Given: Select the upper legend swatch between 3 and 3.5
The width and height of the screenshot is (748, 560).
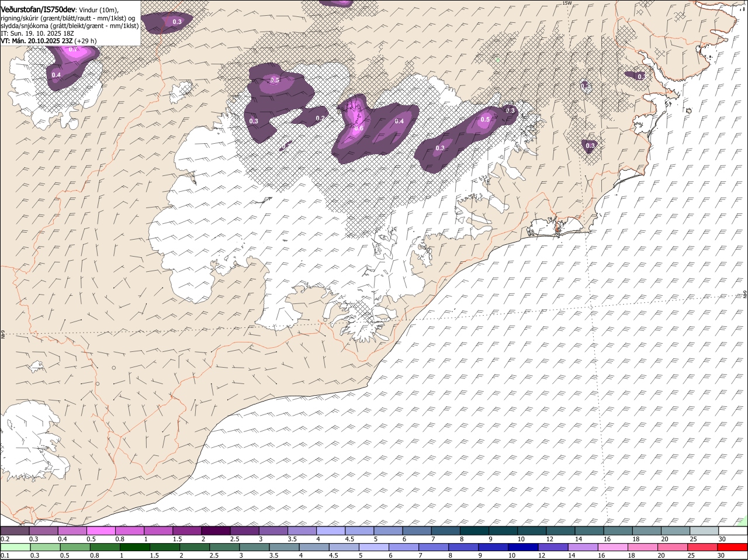Looking at the screenshot, I should [x=273, y=531].
